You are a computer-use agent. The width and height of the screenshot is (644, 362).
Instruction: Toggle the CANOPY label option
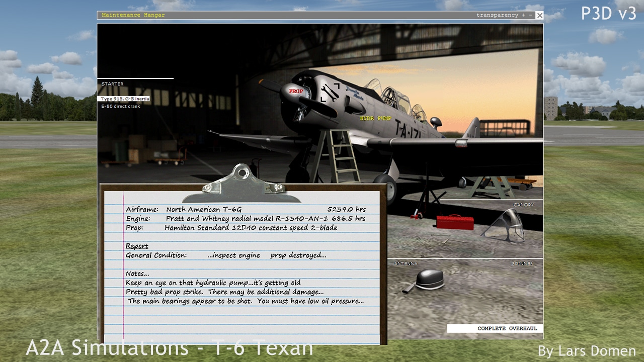coord(523,205)
